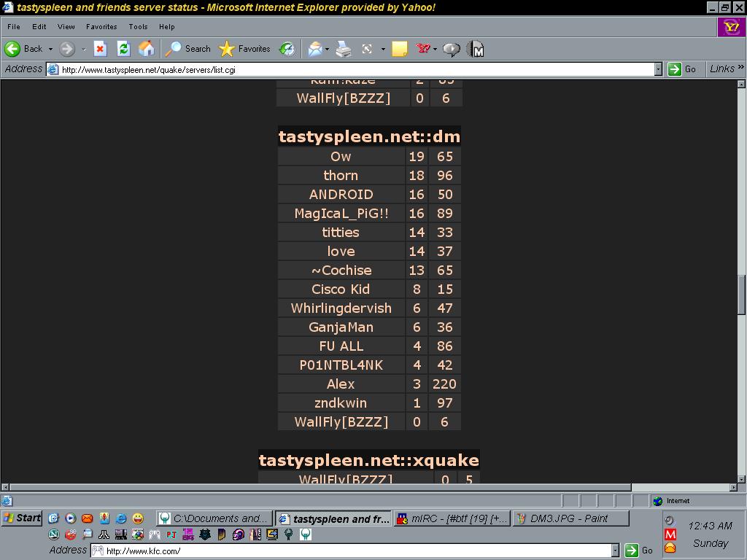
Task: Open the Favorites menu
Action: coord(101,27)
